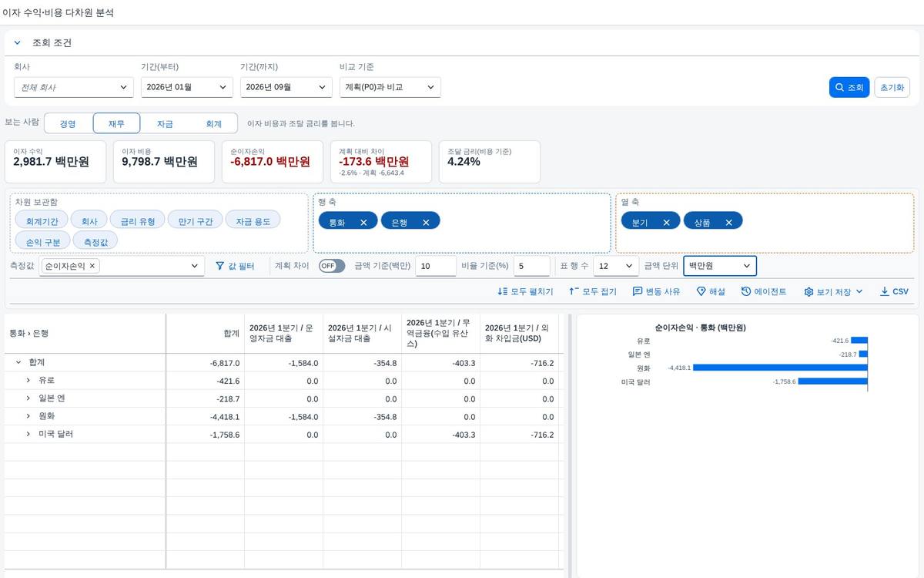Viewport: 924px width, 578px height.
Task: Toggle the 계획 차이 switch
Action: tap(332, 266)
